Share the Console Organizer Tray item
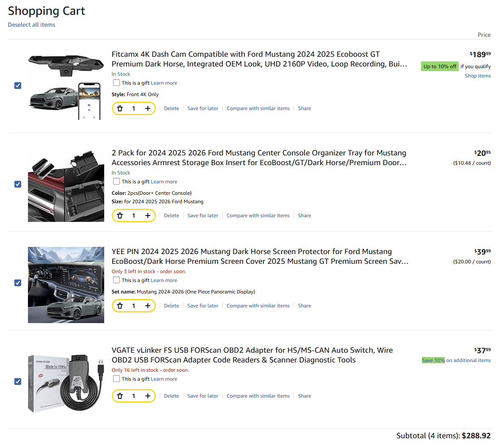The image size is (499, 448). point(305,216)
